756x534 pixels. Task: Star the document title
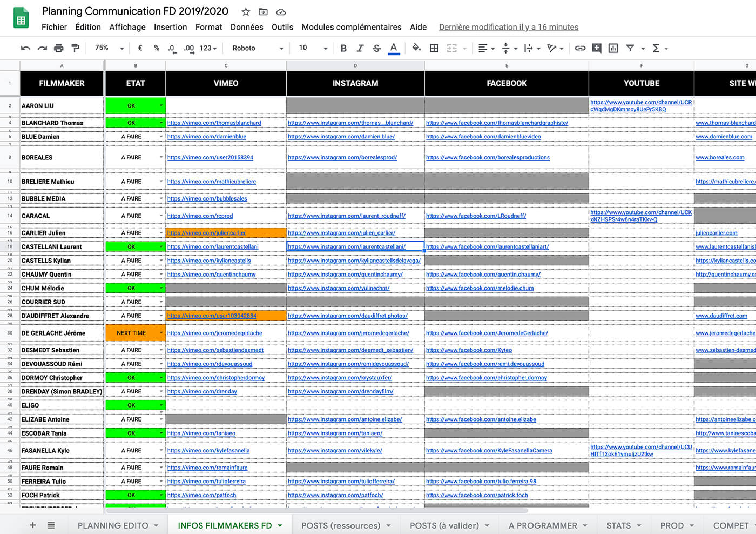pyautogui.click(x=246, y=12)
